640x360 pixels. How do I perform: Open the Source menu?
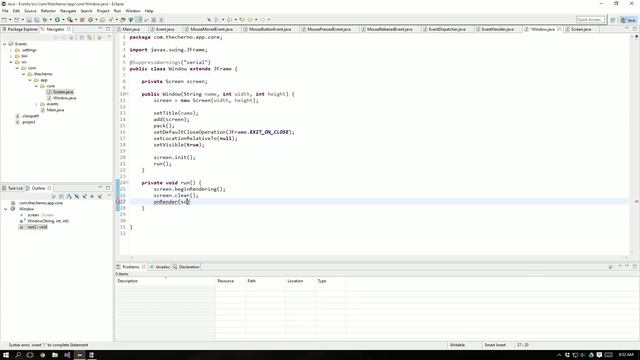pyautogui.click(x=30, y=11)
